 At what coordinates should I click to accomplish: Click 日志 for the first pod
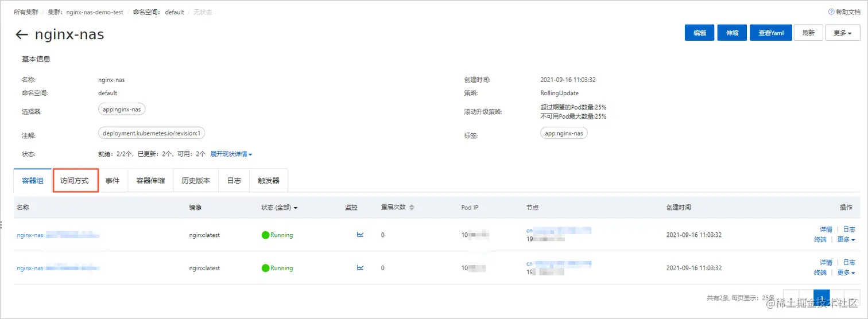click(x=849, y=229)
